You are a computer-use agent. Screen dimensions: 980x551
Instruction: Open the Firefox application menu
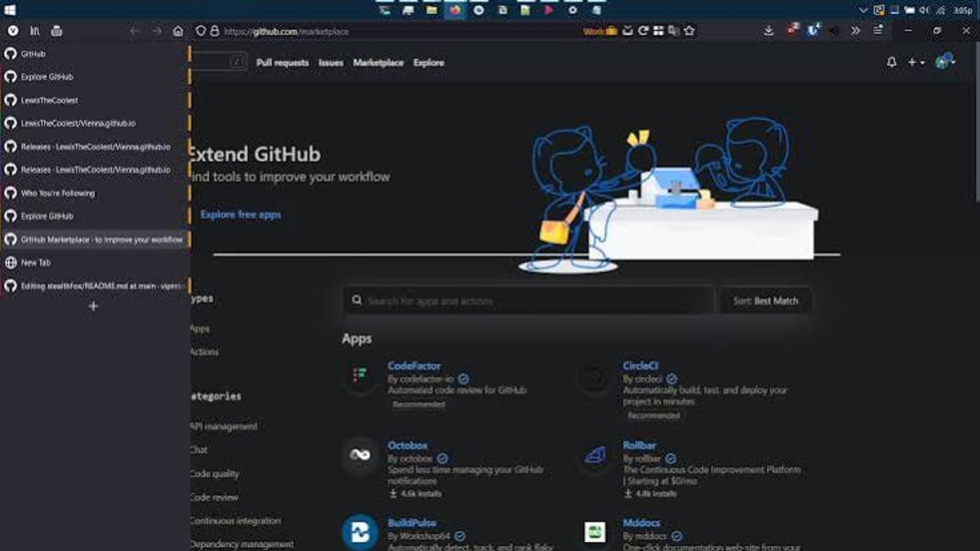[878, 31]
